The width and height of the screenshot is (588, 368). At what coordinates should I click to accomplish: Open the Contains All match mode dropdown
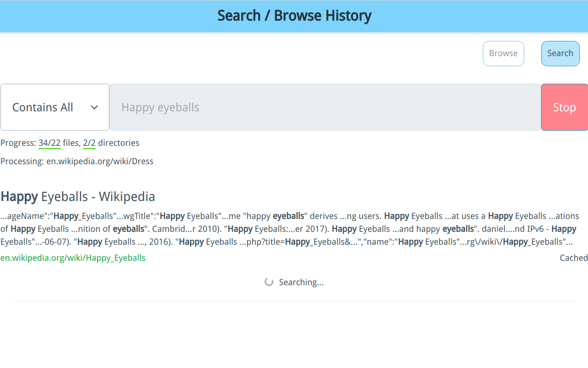pyautogui.click(x=55, y=107)
